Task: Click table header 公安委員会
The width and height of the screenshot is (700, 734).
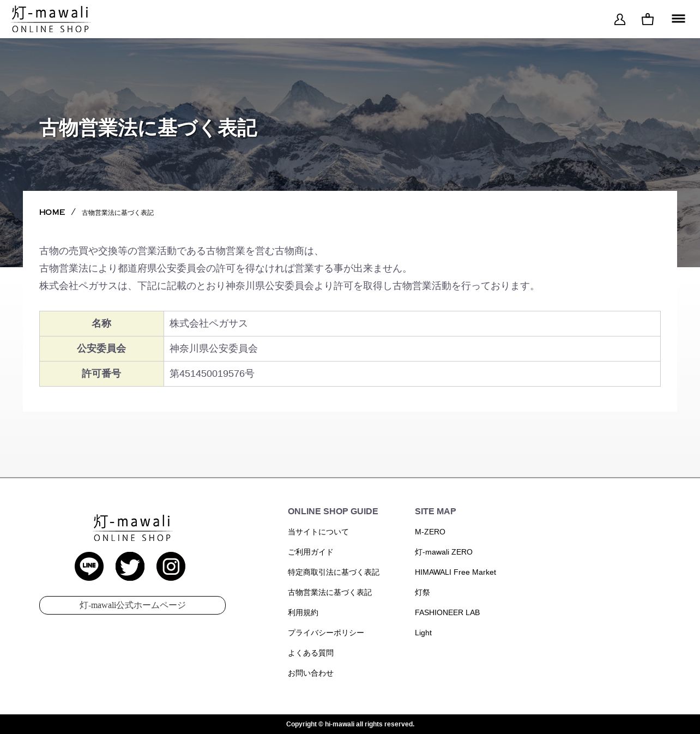Action: point(101,348)
